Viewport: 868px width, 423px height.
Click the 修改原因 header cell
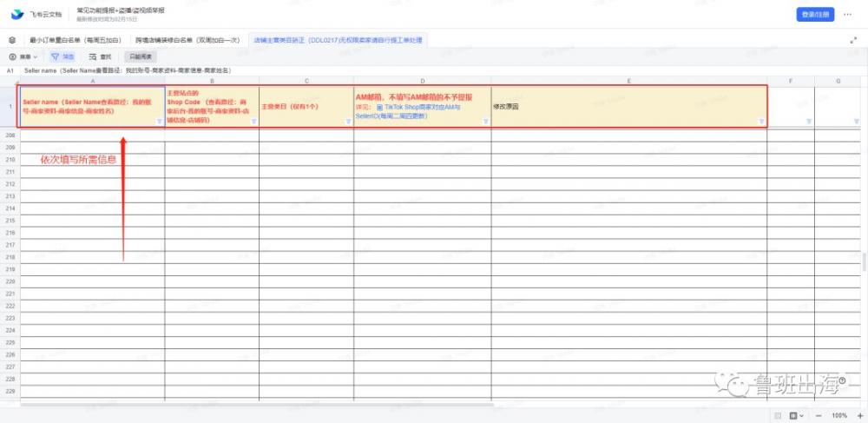click(629, 106)
